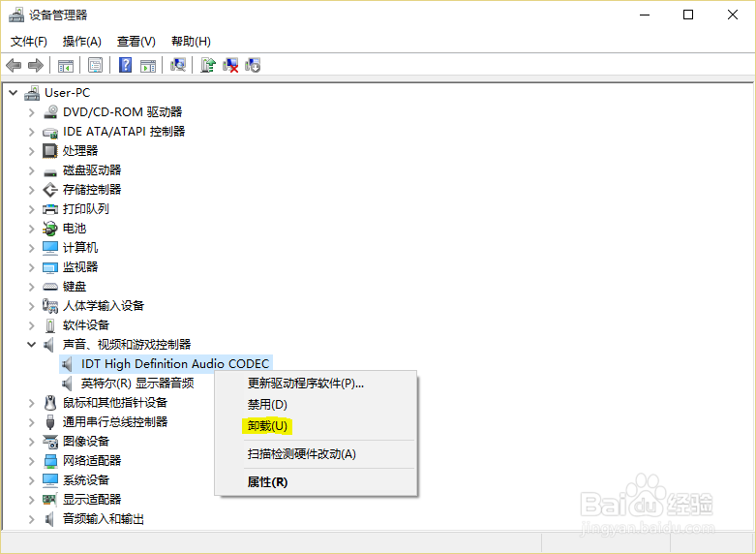This screenshot has height=554, width=756.
Task: Expand the 监视器 node arrow
Action: point(31,267)
